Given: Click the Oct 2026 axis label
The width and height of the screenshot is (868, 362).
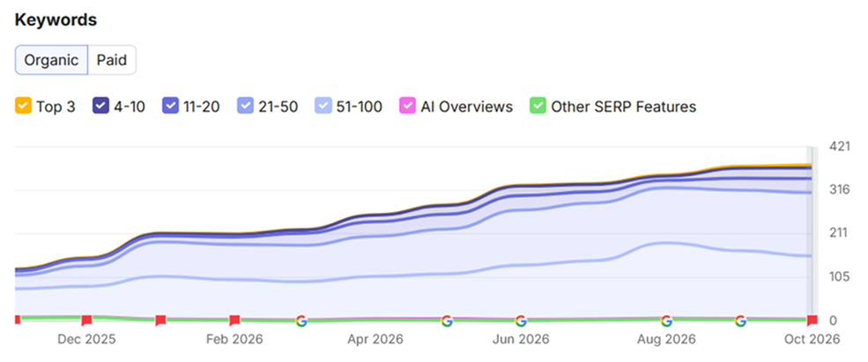Looking at the screenshot, I should click(x=811, y=339).
